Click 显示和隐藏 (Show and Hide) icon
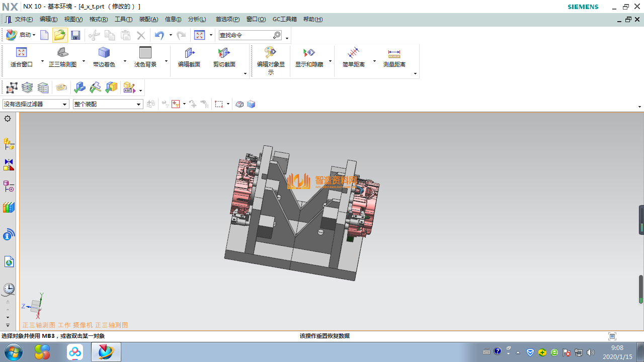The height and width of the screenshot is (362, 644). point(309,57)
